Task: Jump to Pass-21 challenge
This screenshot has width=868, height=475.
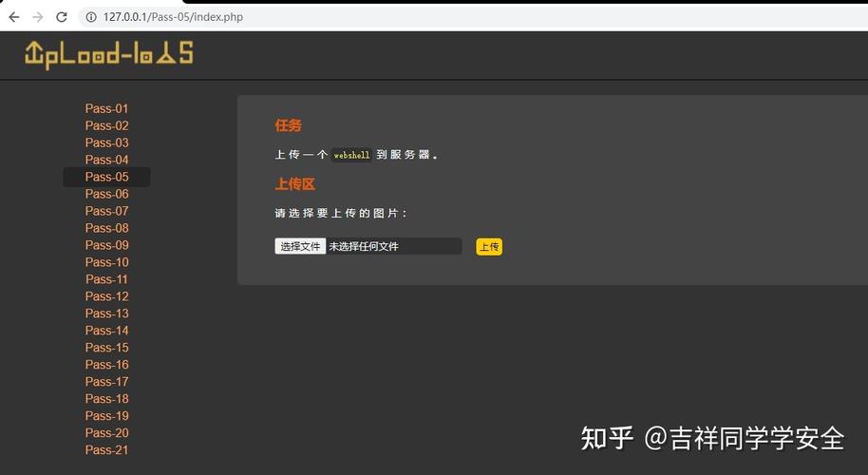Action: tap(107, 450)
